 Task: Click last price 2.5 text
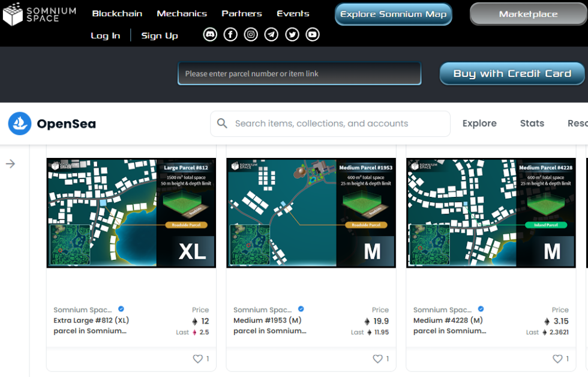pos(204,333)
